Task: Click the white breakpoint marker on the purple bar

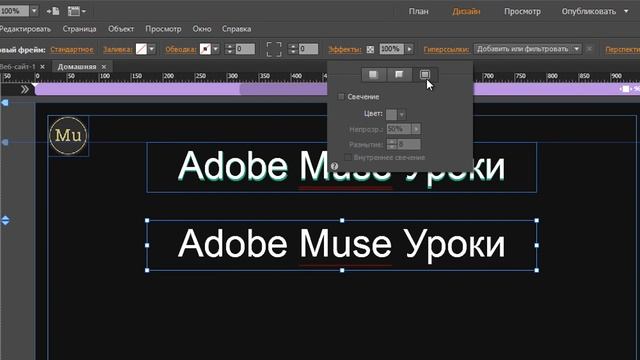Action: (x=625, y=89)
